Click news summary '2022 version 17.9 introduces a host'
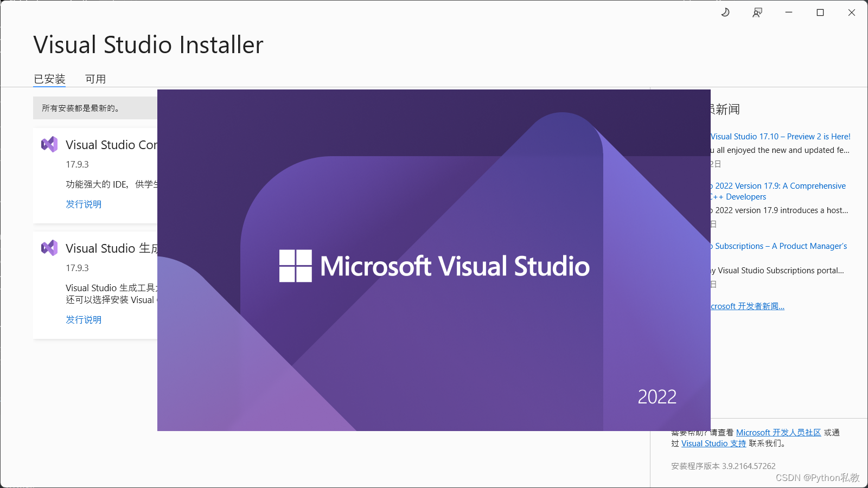The image size is (868, 488). click(780, 210)
